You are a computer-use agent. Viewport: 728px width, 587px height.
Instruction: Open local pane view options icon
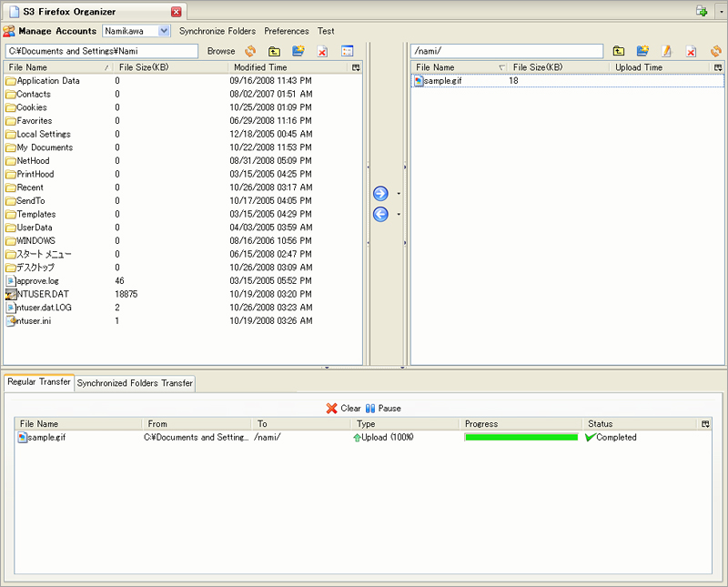point(347,51)
